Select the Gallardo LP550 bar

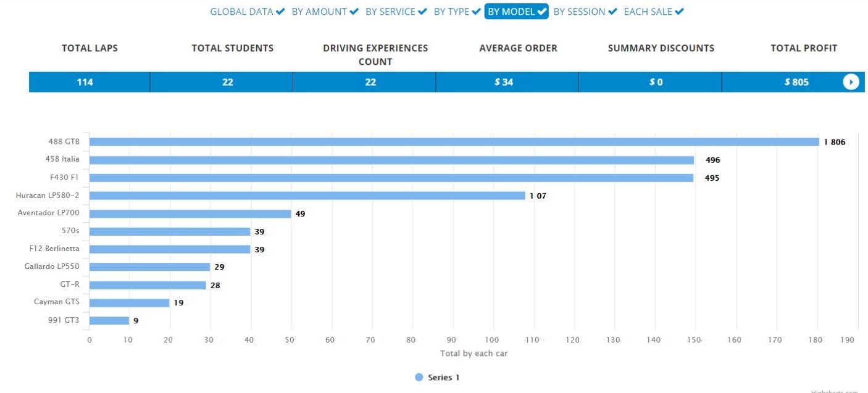click(x=150, y=267)
